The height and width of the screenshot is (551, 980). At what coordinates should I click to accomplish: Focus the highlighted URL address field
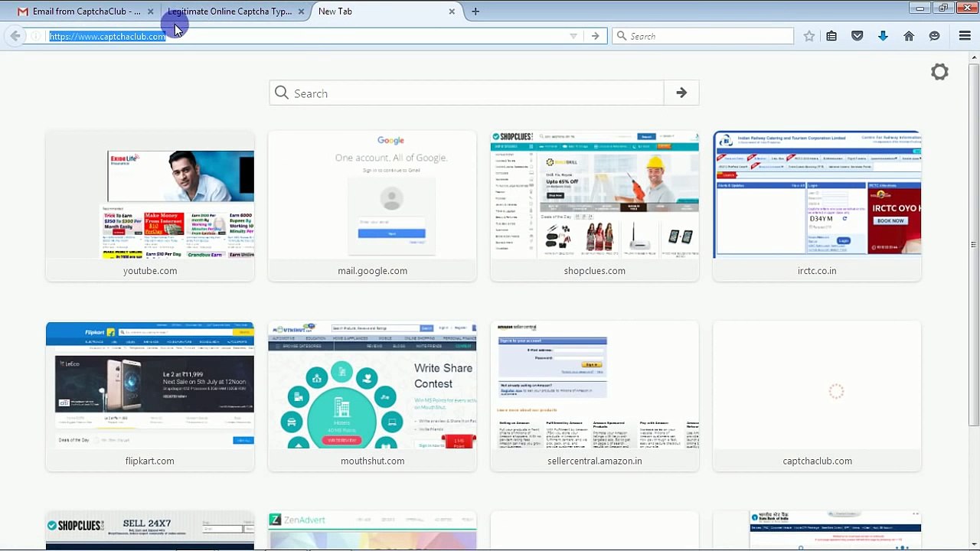point(305,36)
